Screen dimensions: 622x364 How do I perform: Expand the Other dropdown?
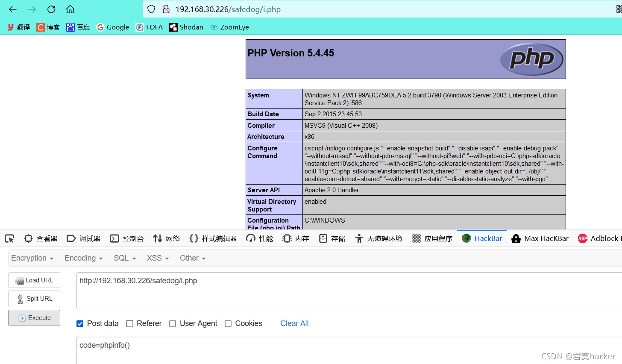click(x=193, y=258)
